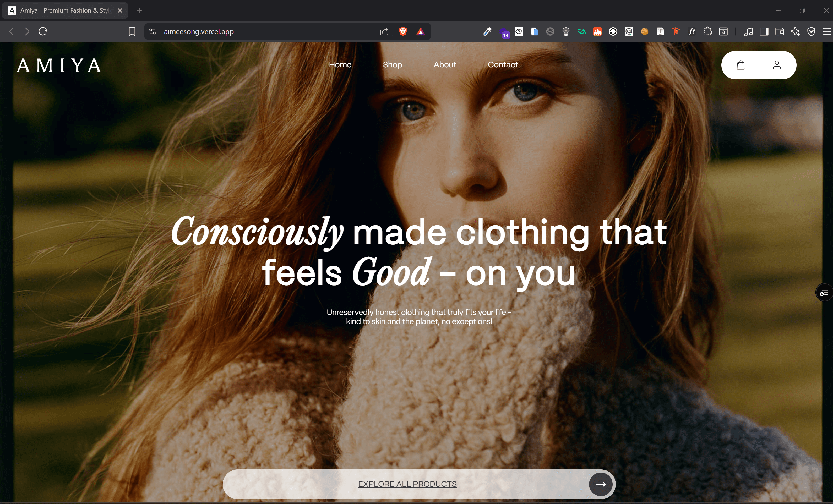Open the shopping bag cart icon
The height and width of the screenshot is (504, 833).
[740, 65]
